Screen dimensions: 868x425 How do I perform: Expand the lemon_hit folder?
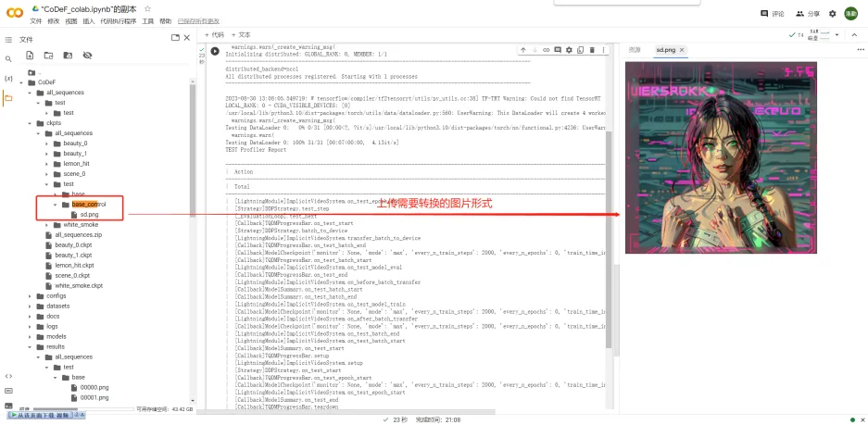point(47,164)
